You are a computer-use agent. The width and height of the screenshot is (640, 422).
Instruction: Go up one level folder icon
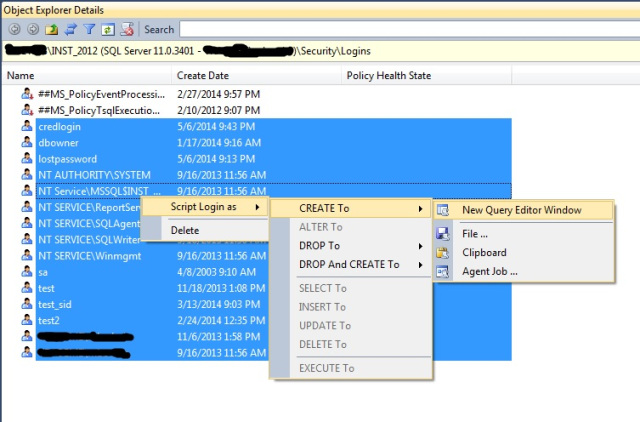[x=51, y=29]
